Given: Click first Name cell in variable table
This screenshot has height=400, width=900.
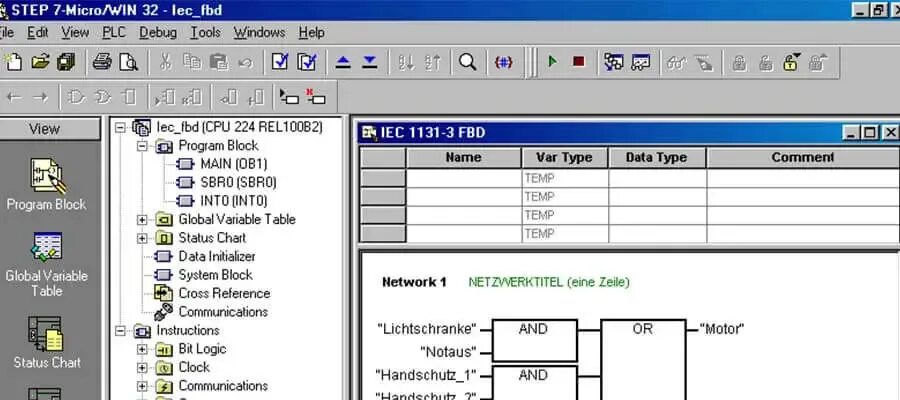Looking at the screenshot, I should click(x=464, y=178).
